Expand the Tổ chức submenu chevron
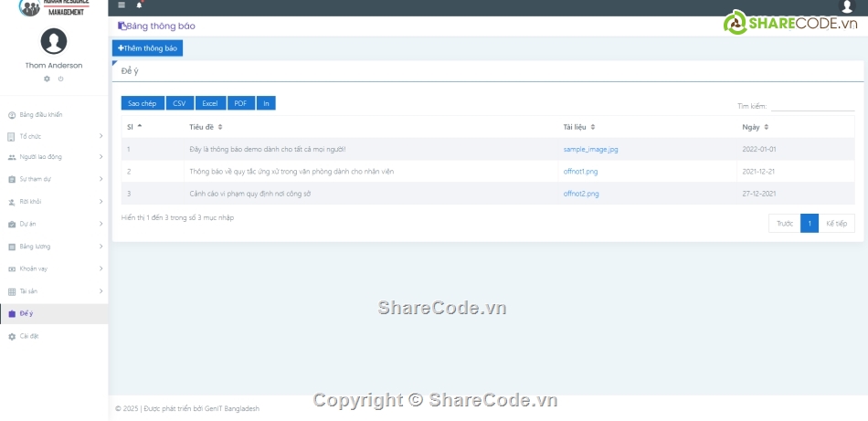868x421 pixels. pyautogui.click(x=101, y=135)
